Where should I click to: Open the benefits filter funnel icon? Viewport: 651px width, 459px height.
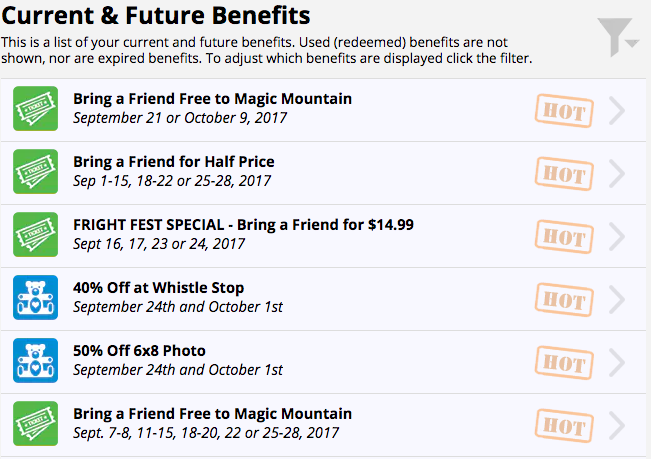614,37
